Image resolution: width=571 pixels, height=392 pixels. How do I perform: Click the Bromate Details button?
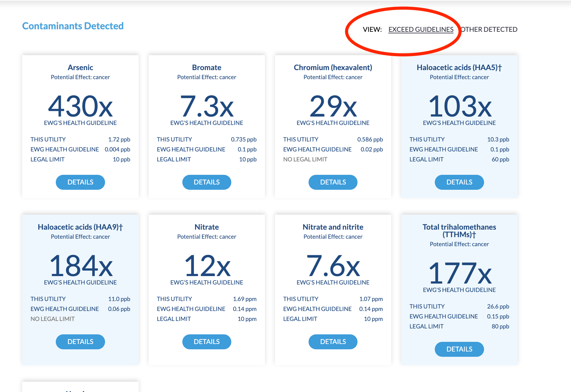(207, 182)
